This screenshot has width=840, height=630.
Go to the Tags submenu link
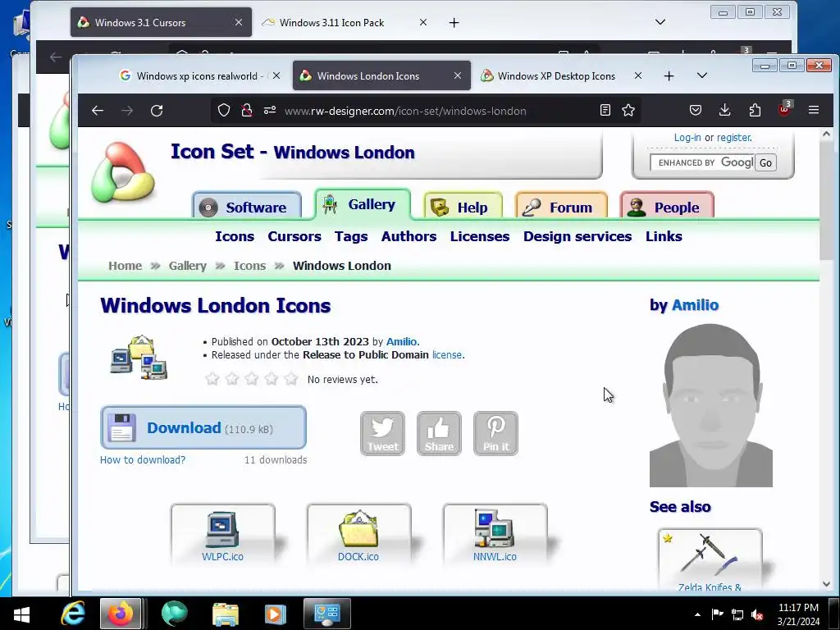351,236
